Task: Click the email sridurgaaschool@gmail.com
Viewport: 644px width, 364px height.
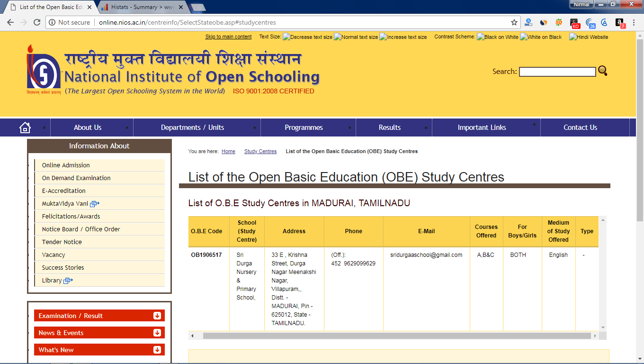Action: 426,255
